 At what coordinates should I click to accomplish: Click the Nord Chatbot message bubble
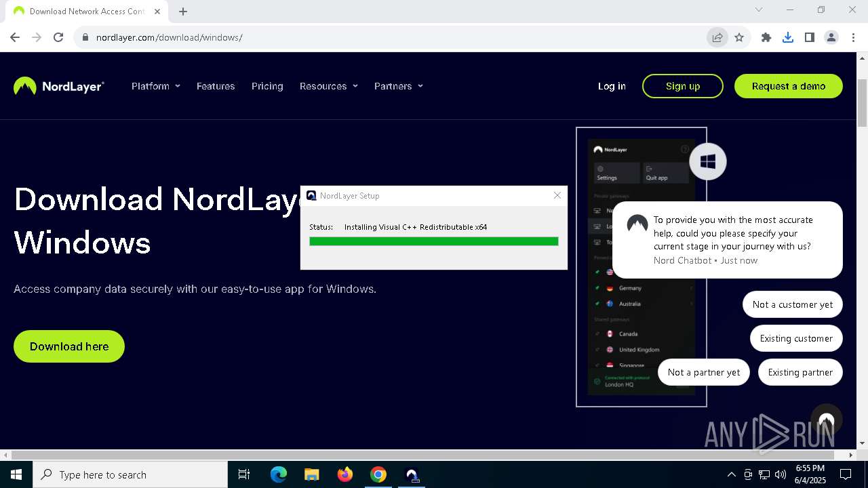coord(728,240)
